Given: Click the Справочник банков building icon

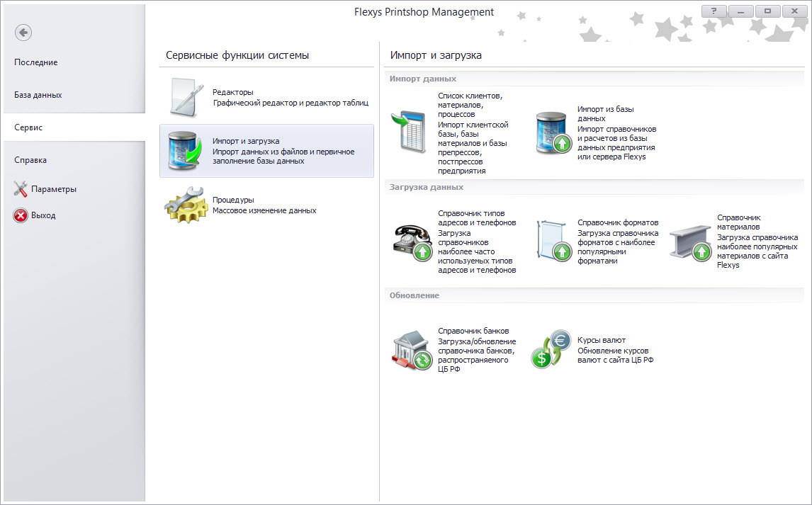Looking at the screenshot, I should coord(412,351).
